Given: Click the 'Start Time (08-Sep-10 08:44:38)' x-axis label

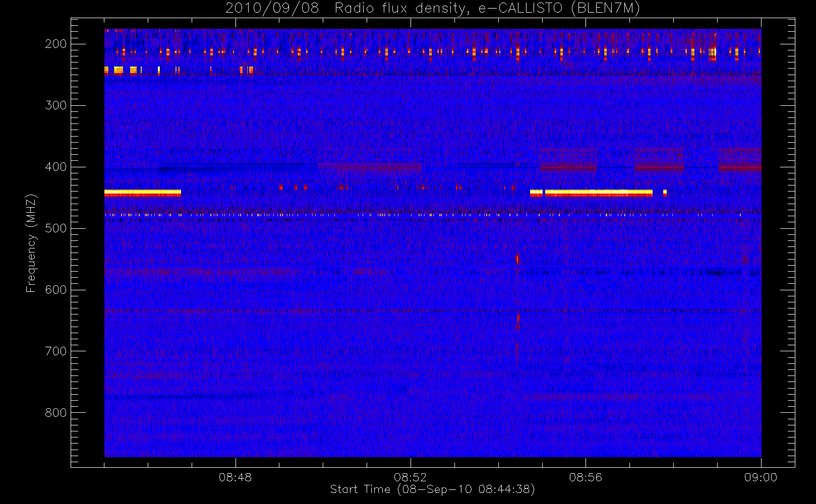Looking at the screenshot, I should (x=432, y=489).
